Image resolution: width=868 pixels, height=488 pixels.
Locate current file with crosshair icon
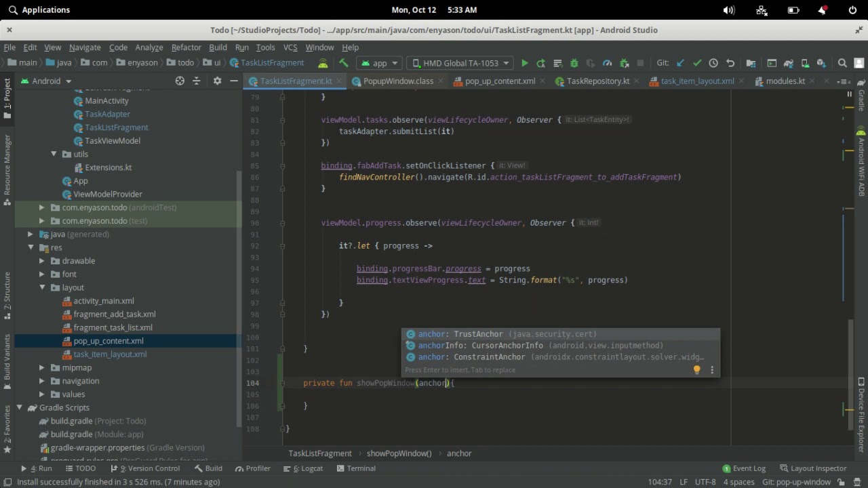[180, 81]
